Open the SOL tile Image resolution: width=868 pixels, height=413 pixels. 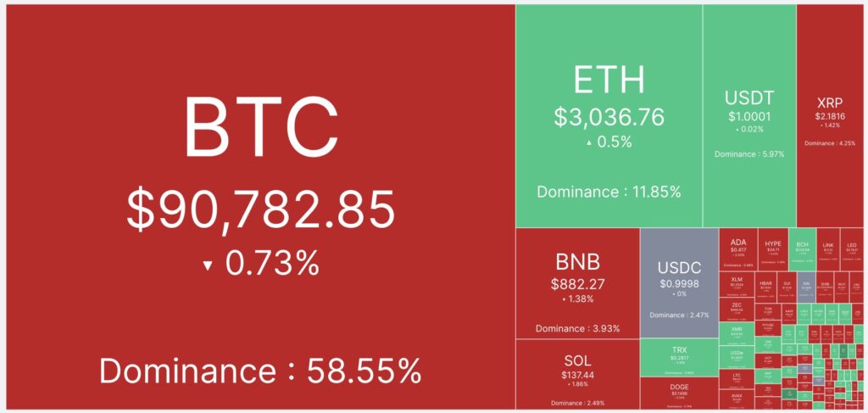(x=576, y=374)
